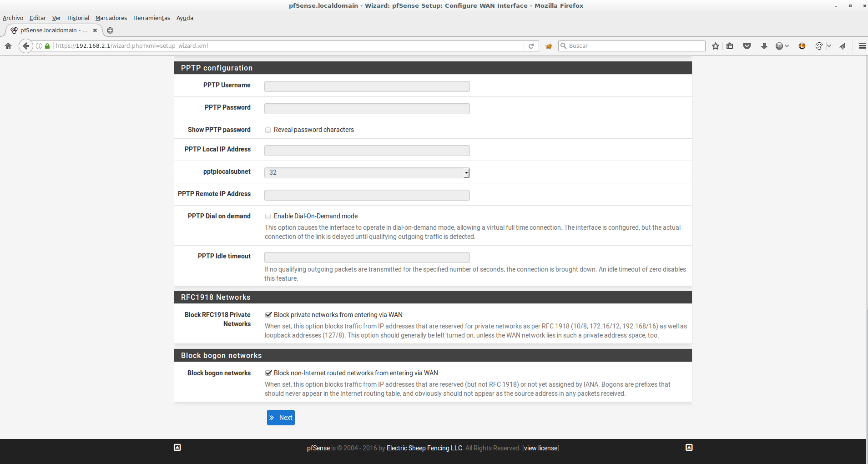Viewport: 868px width, 464px height.
Task: Open the downloads arrow icon
Action: pyautogui.click(x=764, y=46)
